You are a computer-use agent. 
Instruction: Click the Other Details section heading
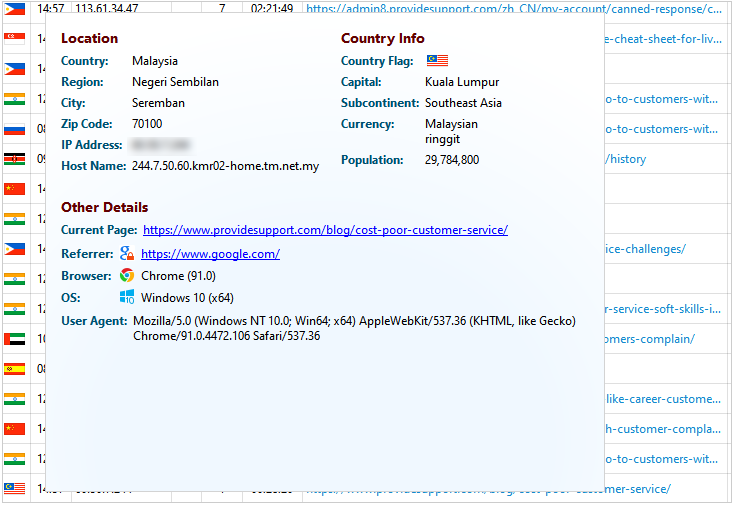[x=105, y=207]
